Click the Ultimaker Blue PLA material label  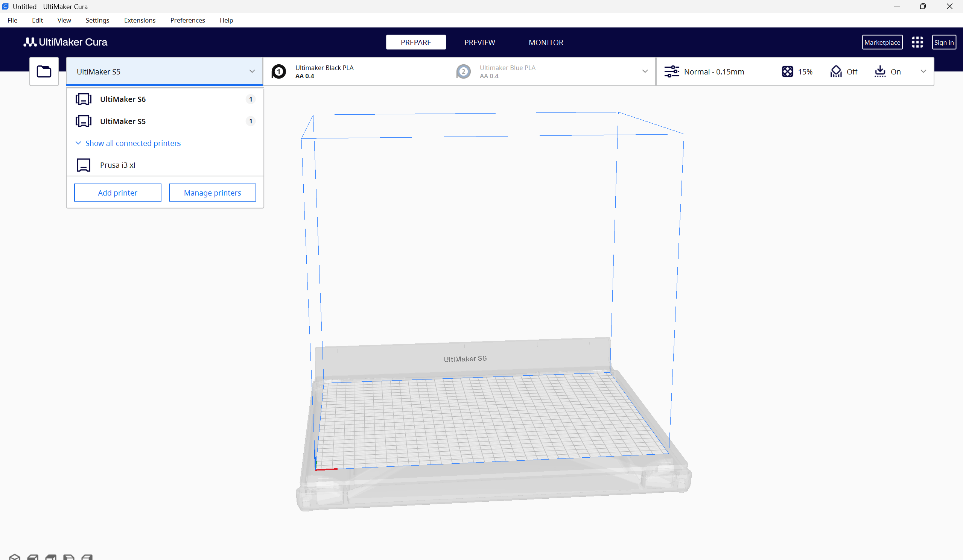click(508, 68)
